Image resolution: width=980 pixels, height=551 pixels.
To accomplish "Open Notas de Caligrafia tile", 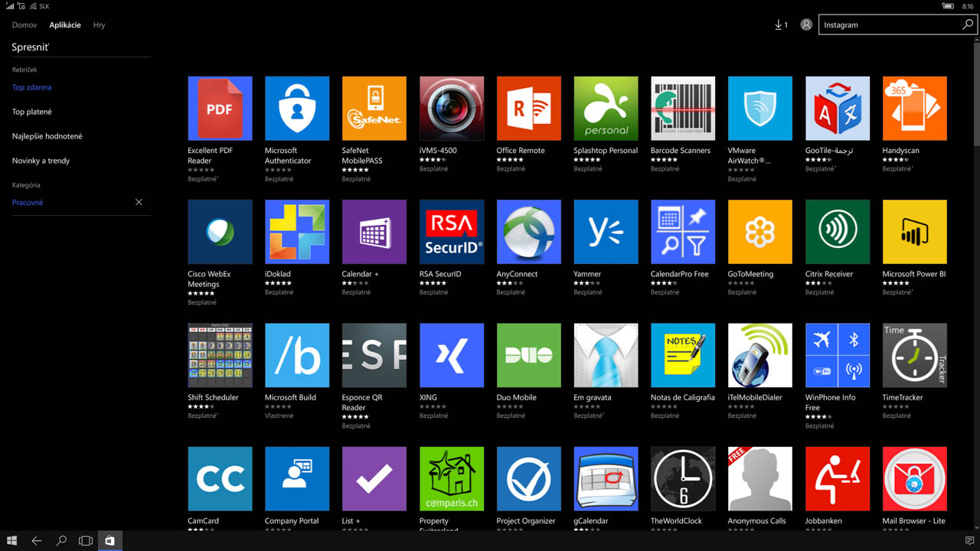I will coord(683,355).
